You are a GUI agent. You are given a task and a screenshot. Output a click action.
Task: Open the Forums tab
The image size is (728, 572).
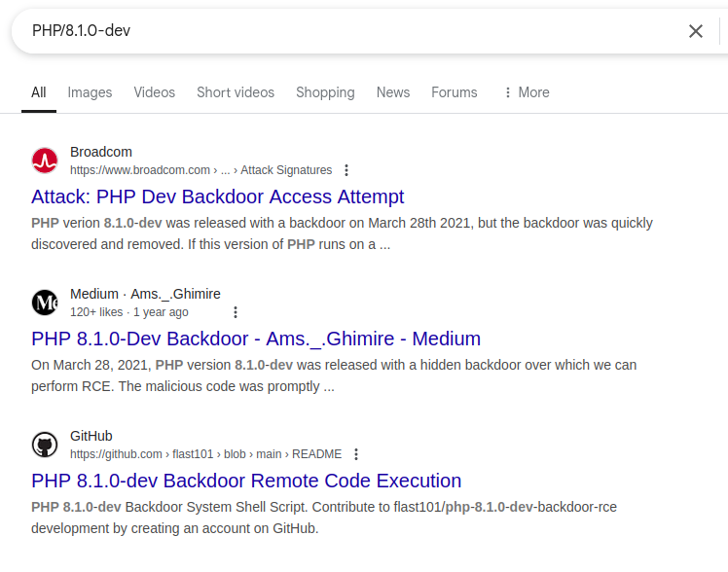coord(455,92)
